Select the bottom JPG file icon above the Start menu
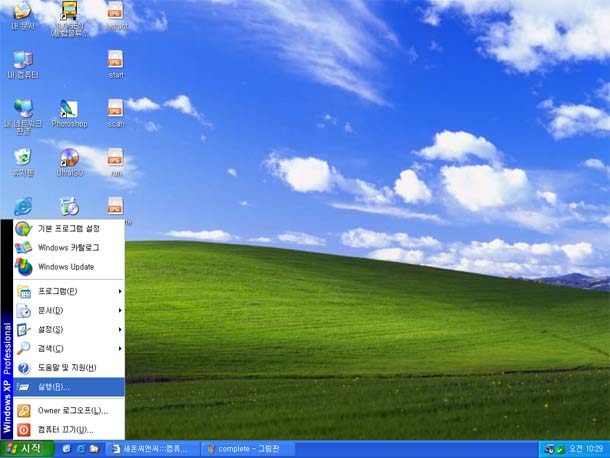The image size is (610, 458). tap(116, 205)
